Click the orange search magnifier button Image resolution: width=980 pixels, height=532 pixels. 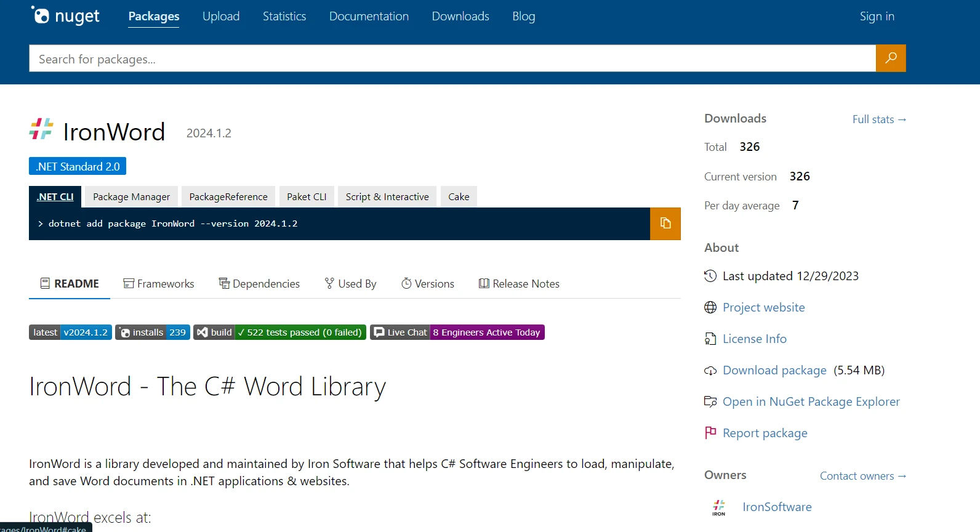click(x=890, y=58)
